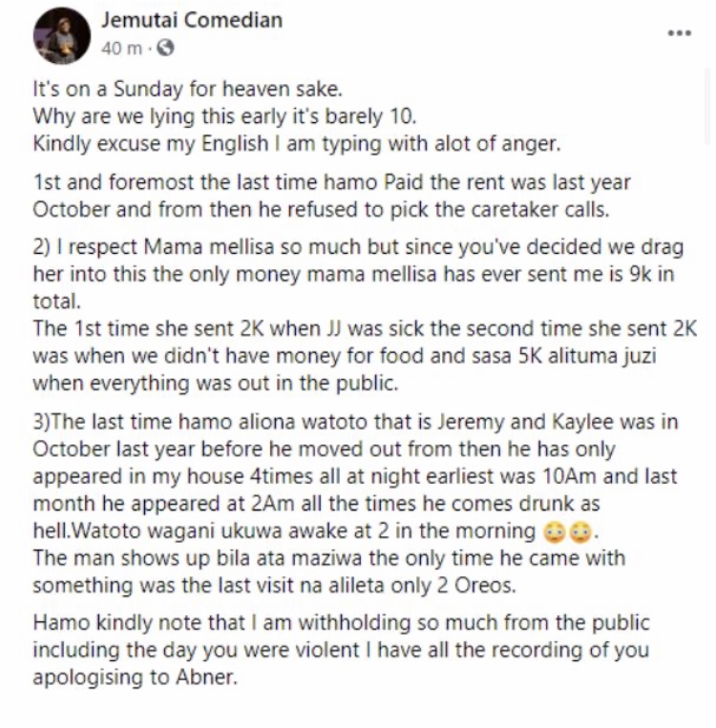The height and width of the screenshot is (728, 716).
Task: Click the first flushed face emoji
Action: tap(555, 532)
